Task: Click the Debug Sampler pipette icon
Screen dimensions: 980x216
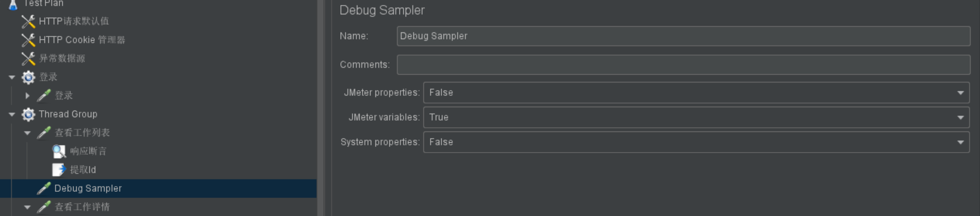Action: 44,188
